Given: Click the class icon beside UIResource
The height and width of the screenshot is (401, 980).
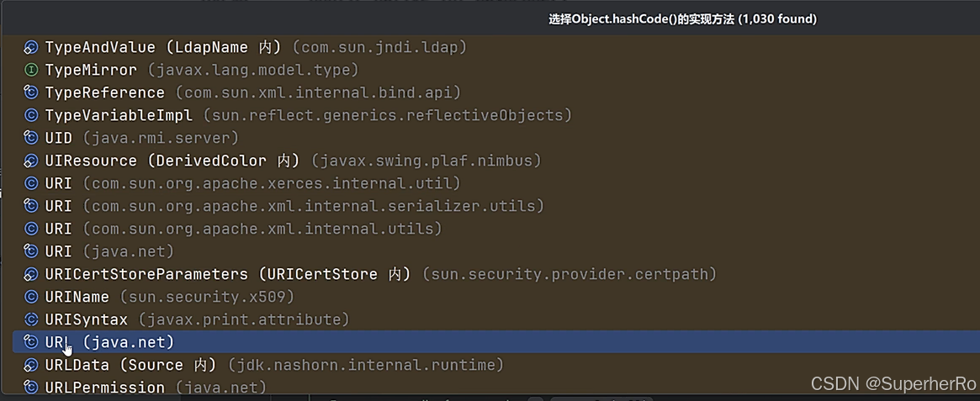Looking at the screenshot, I should pyautogui.click(x=30, y=161).
